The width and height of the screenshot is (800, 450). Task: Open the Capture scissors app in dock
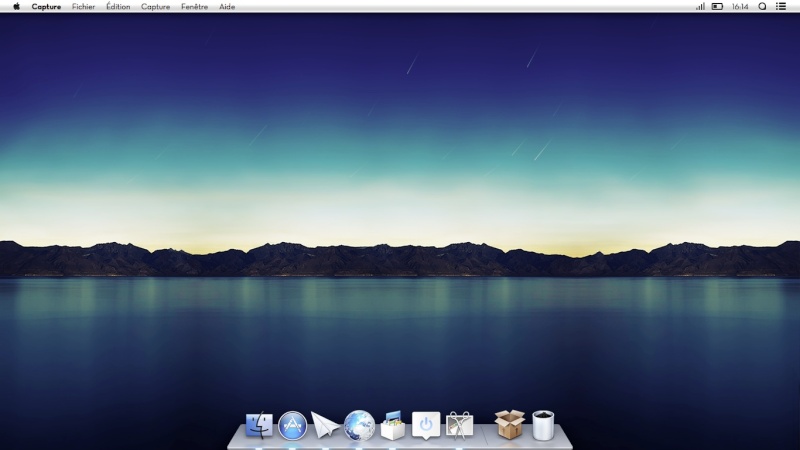tap(460, 425)
